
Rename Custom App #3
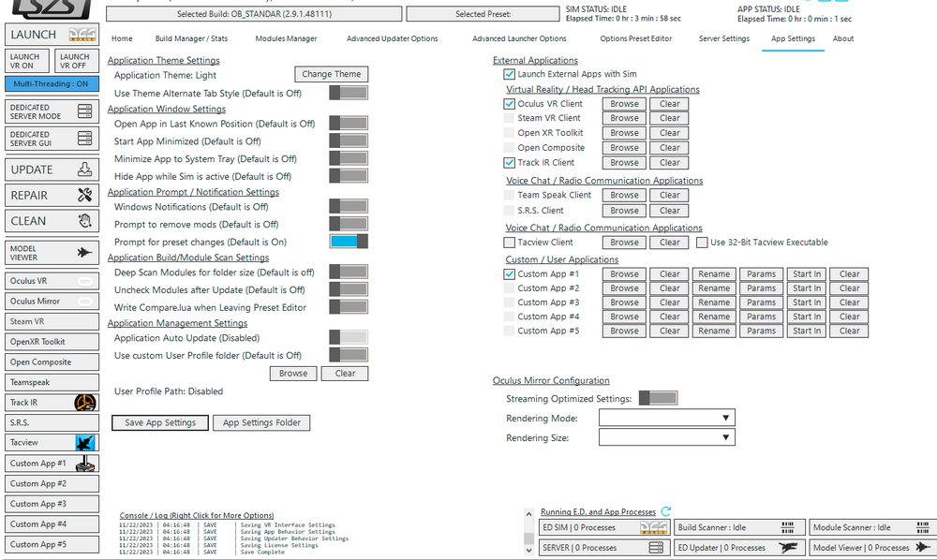714,302
